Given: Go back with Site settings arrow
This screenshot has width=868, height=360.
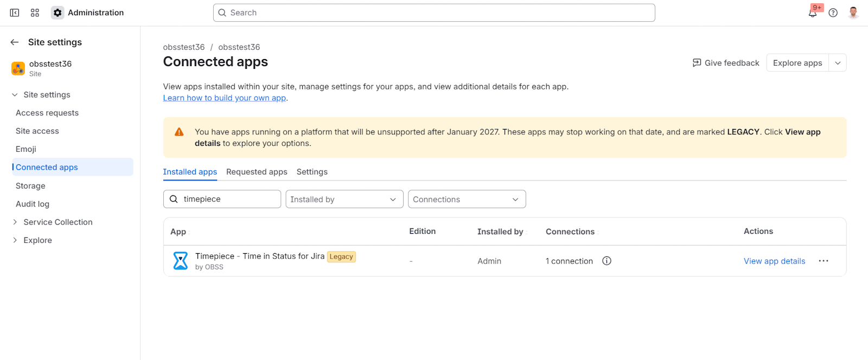Looking at the screenshot, I should [15, 42].
